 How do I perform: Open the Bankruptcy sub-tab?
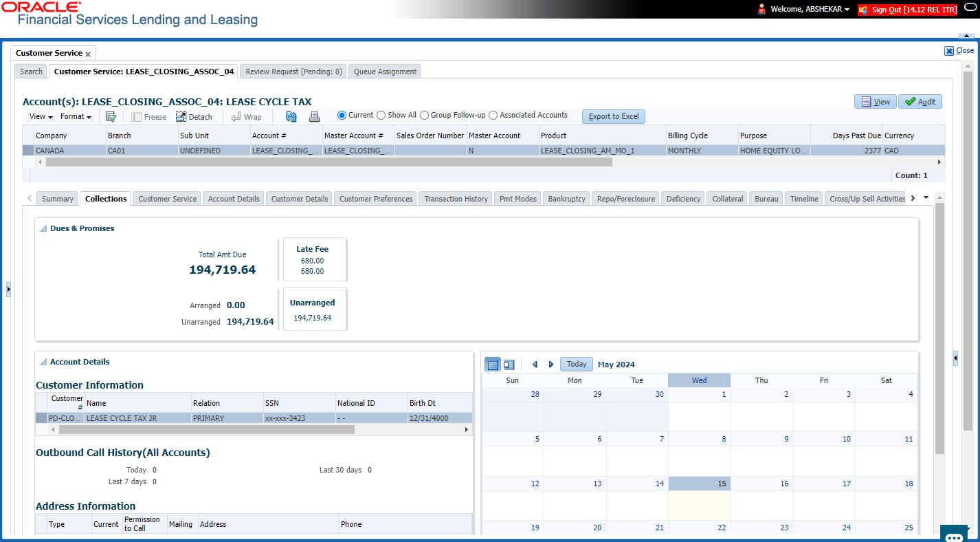point(567,199)
